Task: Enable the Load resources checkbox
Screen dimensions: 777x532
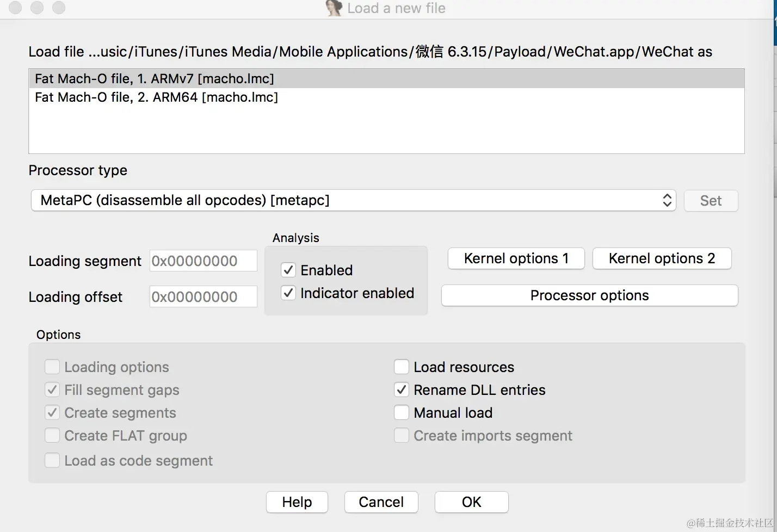Action: point(402,367)
